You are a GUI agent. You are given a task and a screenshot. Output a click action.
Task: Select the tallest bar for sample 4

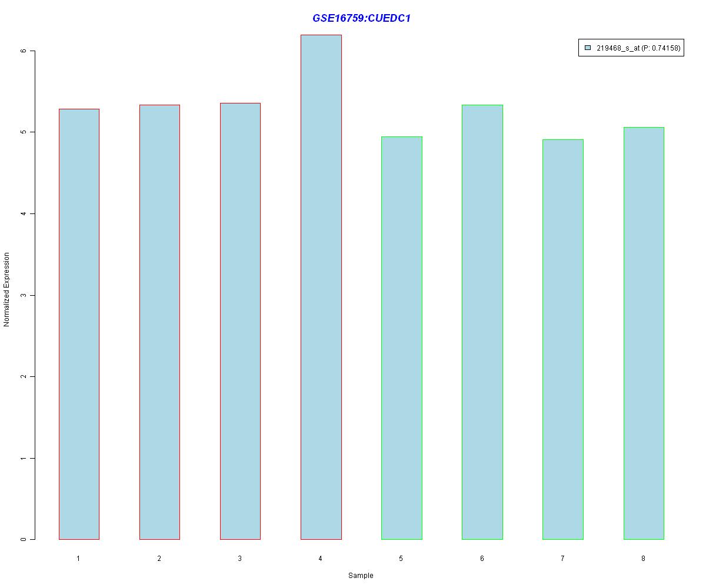click(x=321, y=287)
